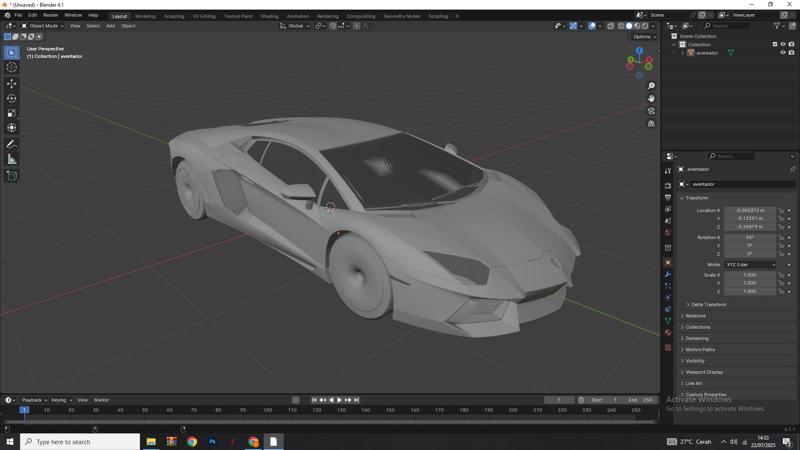The image size is (800, 450).
Task: Open the Scene properties tab
Action: click(x=668, y=221)
